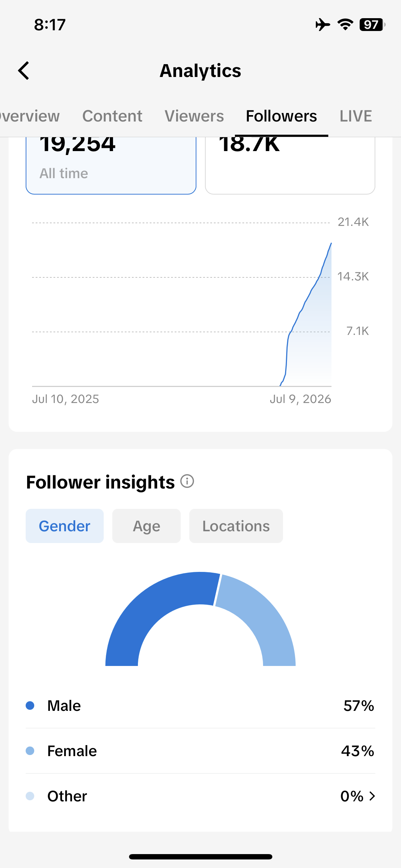Switch to the Content tab
Image resolution: width=401 pixels, height=868 pixels.
pos(112,116)
